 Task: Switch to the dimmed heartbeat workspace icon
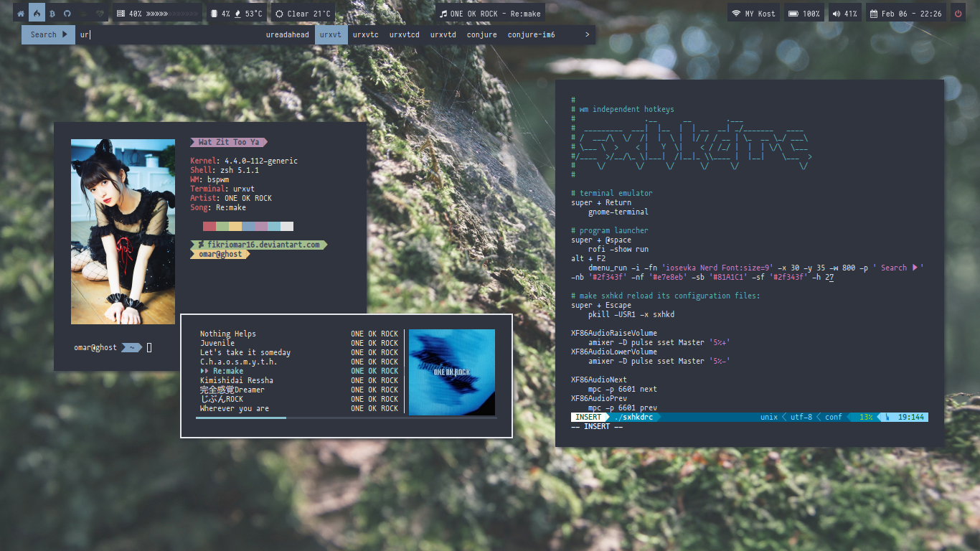(x=100, y=13)
